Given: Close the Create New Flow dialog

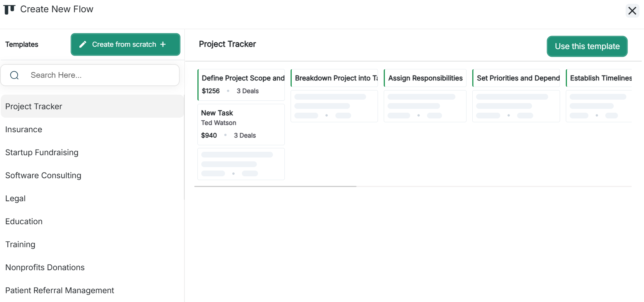Looking at the screenshot, I should click(x=632, y=11).
